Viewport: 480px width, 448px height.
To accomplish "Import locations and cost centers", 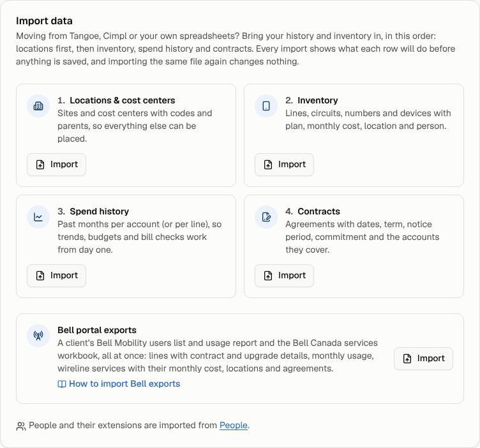I will pyautogui.click(x=56, y=165).
